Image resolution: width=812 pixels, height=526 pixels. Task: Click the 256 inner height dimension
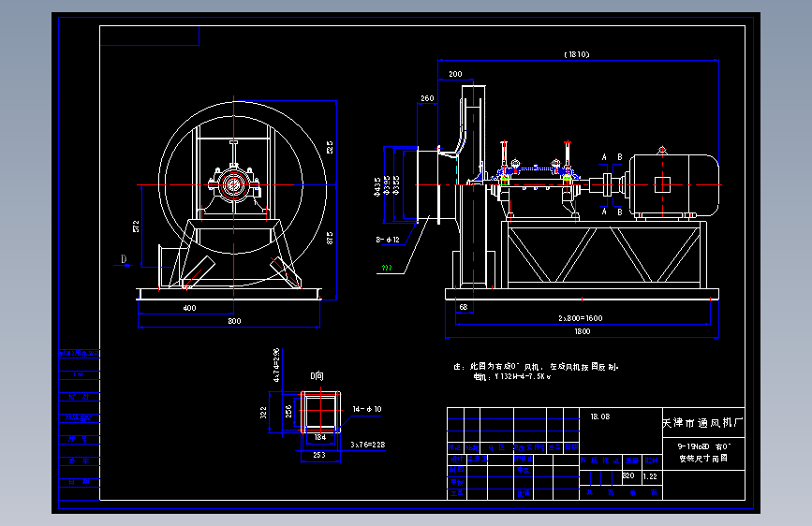[x=288, y=411]
